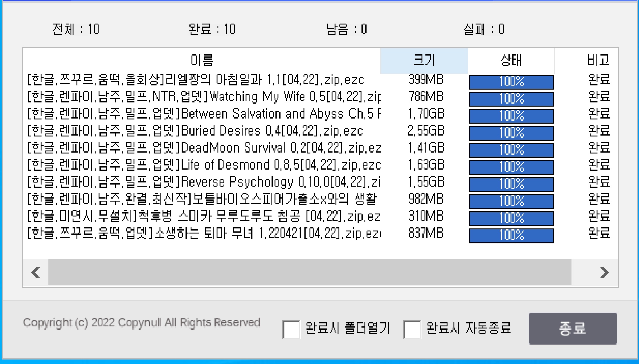This screenshot has width=639, height=364.
Task: Click the horizontal scrollbar track
Action: (x=309, y=272)
